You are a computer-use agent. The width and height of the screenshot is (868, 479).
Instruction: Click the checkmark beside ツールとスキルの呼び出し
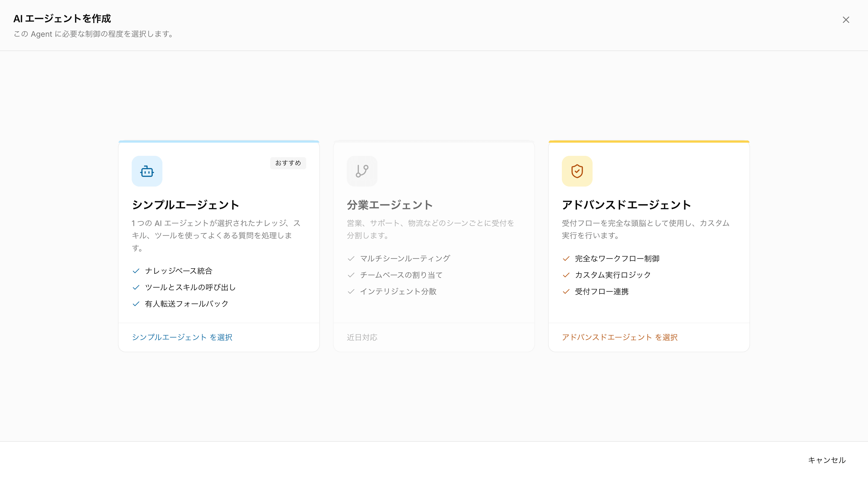point(136,287)
